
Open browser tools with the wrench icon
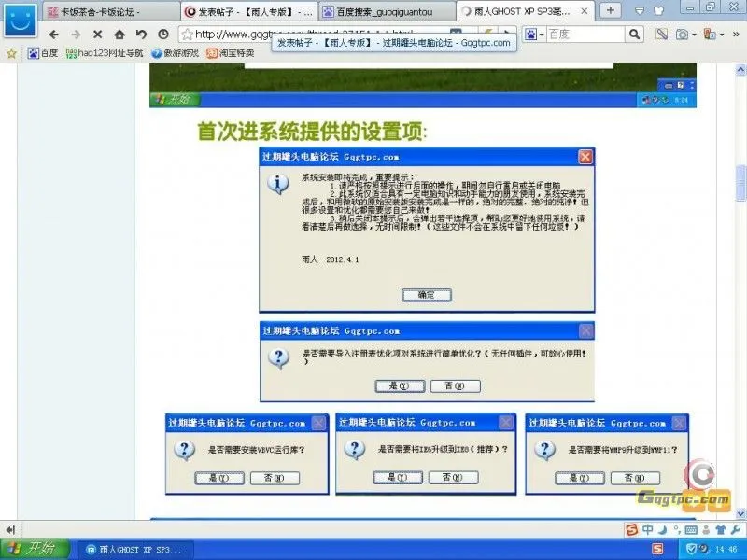(x=735, y=530)
